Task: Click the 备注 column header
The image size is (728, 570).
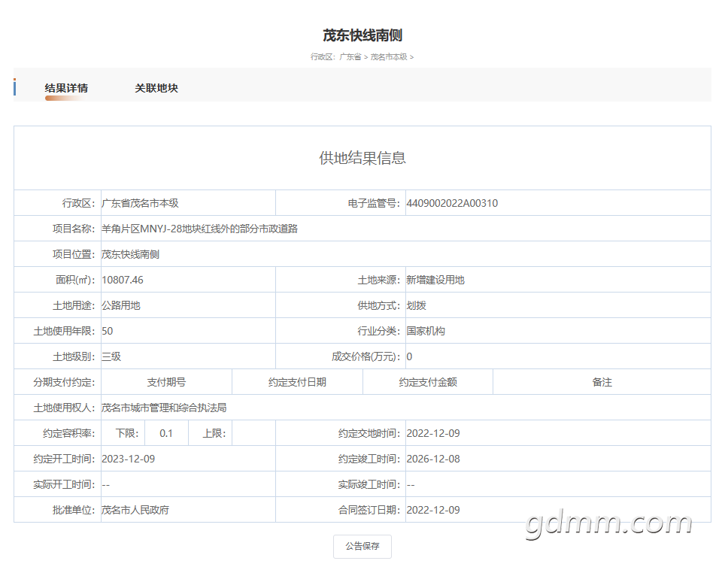Action: (x=602, y=382)
